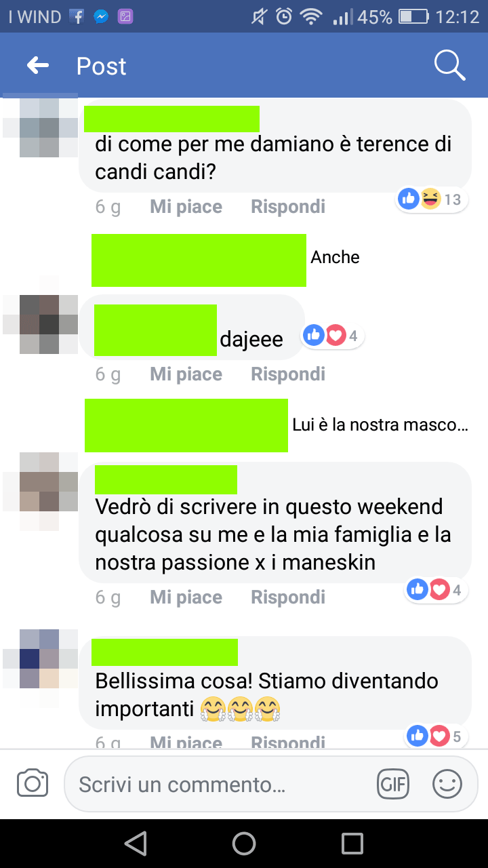Image resolution: width=488 pixels, height=868 pixels.
Task: View reactions on the 'candi candi' comment
Action: click(x=430, y=199)
